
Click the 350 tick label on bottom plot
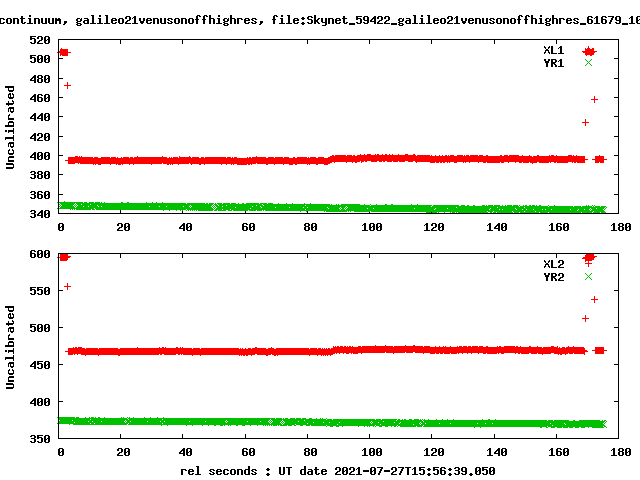tap(40, 439)
